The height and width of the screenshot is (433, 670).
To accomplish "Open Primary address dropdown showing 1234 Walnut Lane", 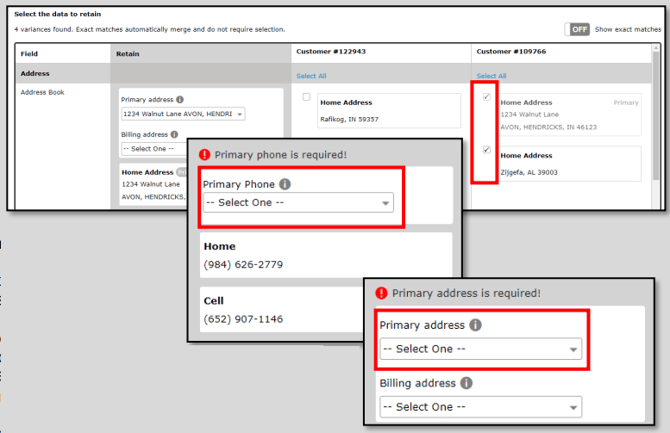I will (183, 114).
